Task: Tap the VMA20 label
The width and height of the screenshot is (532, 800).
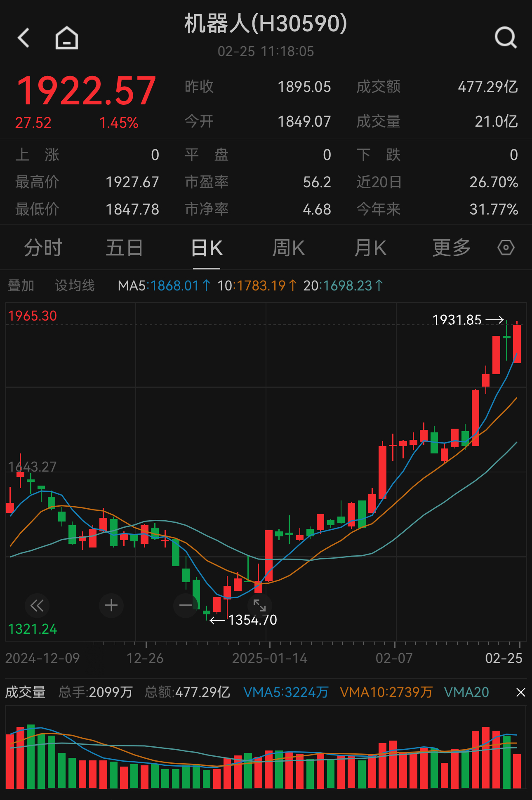Action: pos(466,692)
